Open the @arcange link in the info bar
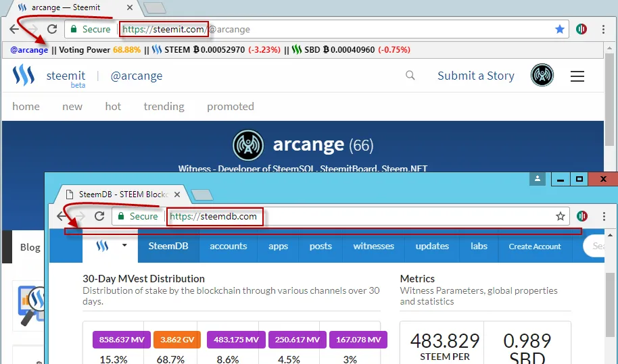Viewport: 618px width, 364px height. pos(29,50)
